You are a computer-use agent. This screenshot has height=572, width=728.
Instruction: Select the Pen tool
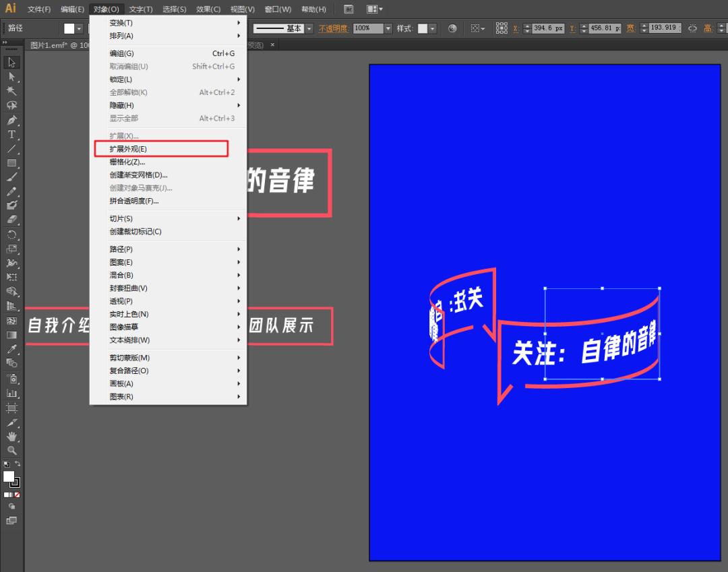[11, 121]
